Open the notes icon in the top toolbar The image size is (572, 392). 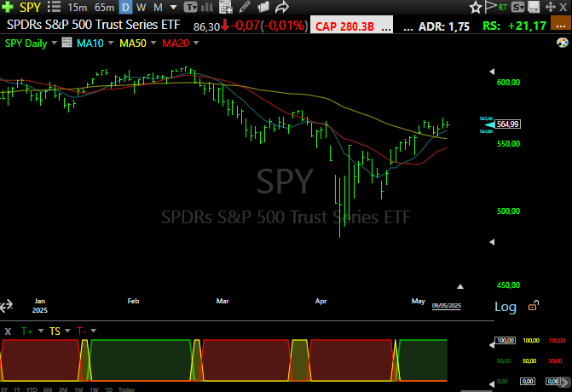(263, 7)
